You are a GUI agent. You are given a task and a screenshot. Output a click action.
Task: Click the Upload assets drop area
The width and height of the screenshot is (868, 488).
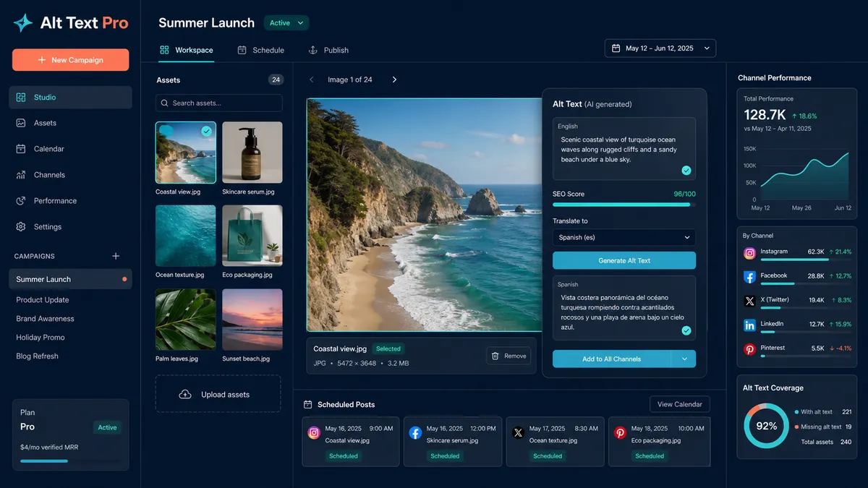218,394
